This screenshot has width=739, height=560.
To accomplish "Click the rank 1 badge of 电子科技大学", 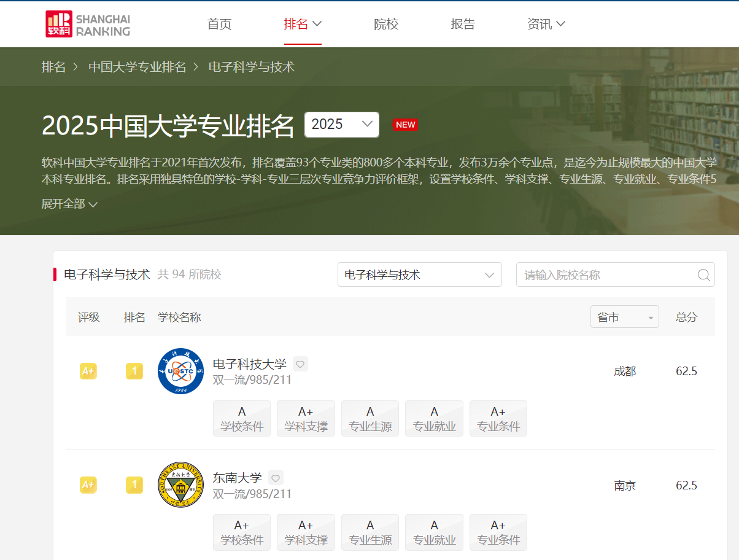I will coord(134,371).
